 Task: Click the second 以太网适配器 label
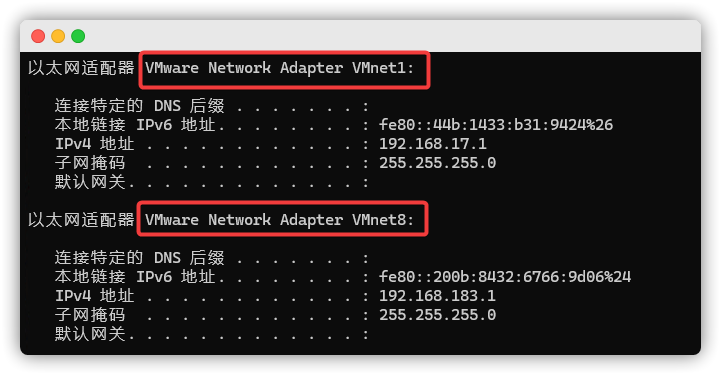click(x=81, y=220)
